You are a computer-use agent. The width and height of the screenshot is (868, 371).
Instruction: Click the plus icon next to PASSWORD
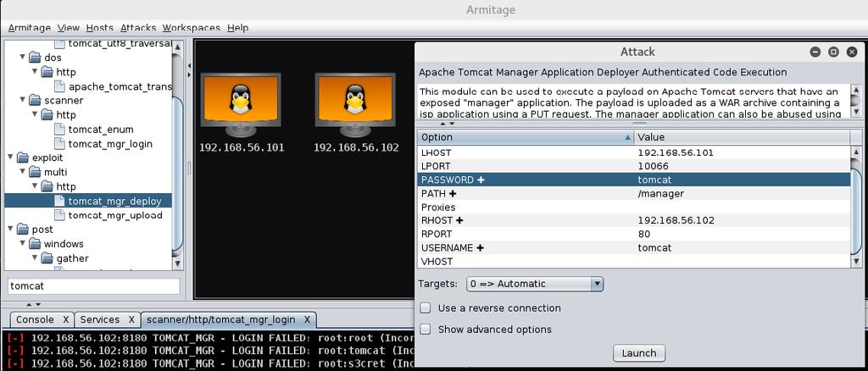click(x=481, y=180)
